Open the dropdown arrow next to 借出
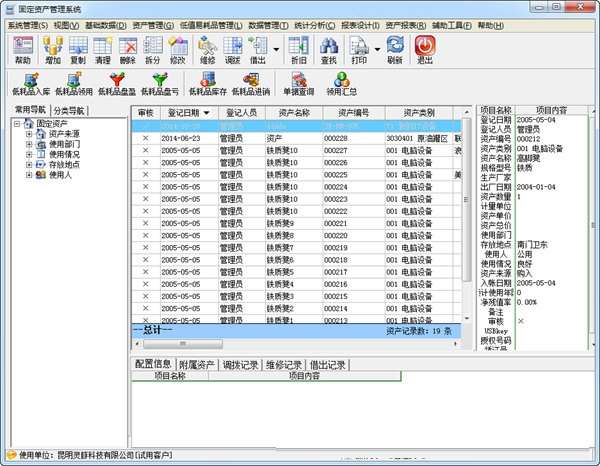The image size is (600, 466). tap(276, 48)
